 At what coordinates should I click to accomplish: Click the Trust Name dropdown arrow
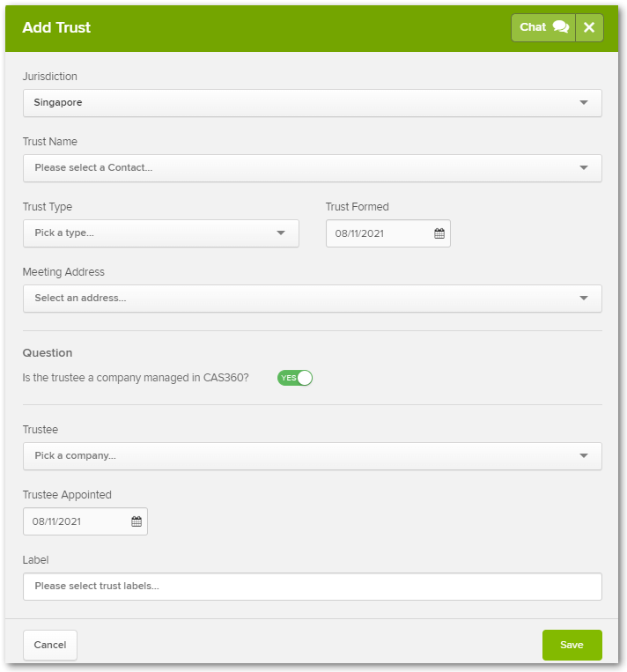tap(583, 167)
